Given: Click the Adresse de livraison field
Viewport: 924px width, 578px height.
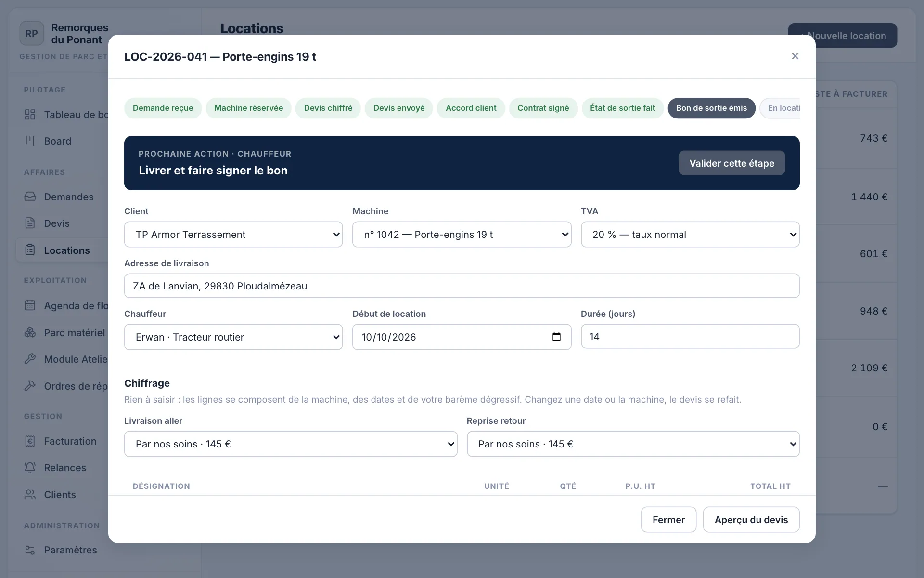Looking at the screenshot, I should (x=462, y=286).
